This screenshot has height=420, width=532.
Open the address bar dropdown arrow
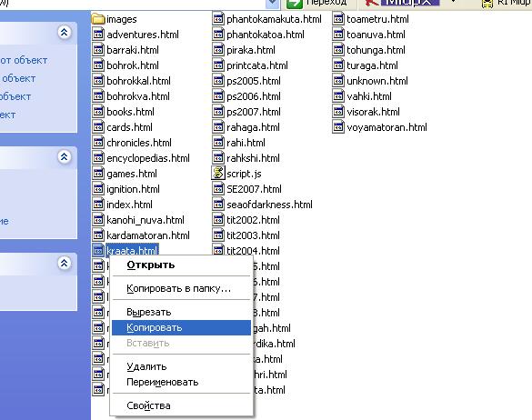(273, 4)
